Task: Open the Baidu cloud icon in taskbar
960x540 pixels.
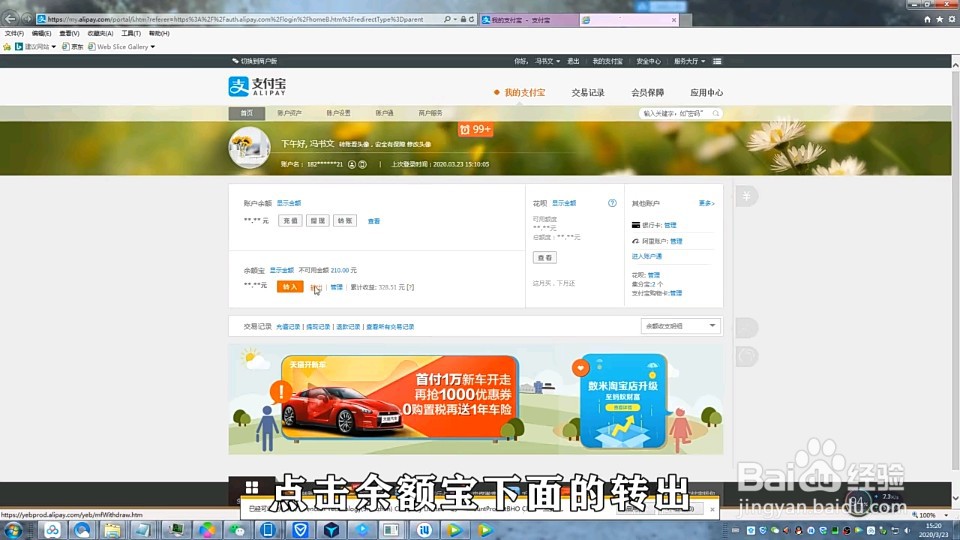Action: [52, 530]
